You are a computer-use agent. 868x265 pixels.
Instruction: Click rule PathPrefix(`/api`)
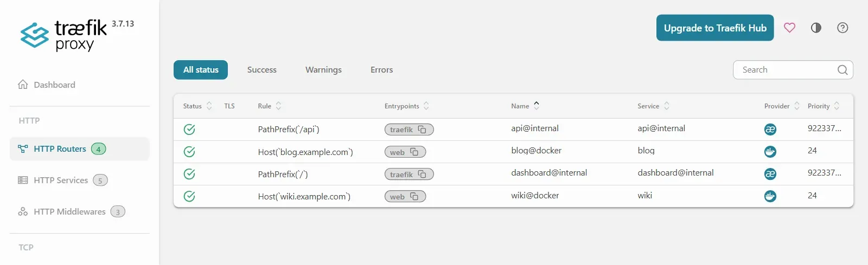click(x=289, y=130)
